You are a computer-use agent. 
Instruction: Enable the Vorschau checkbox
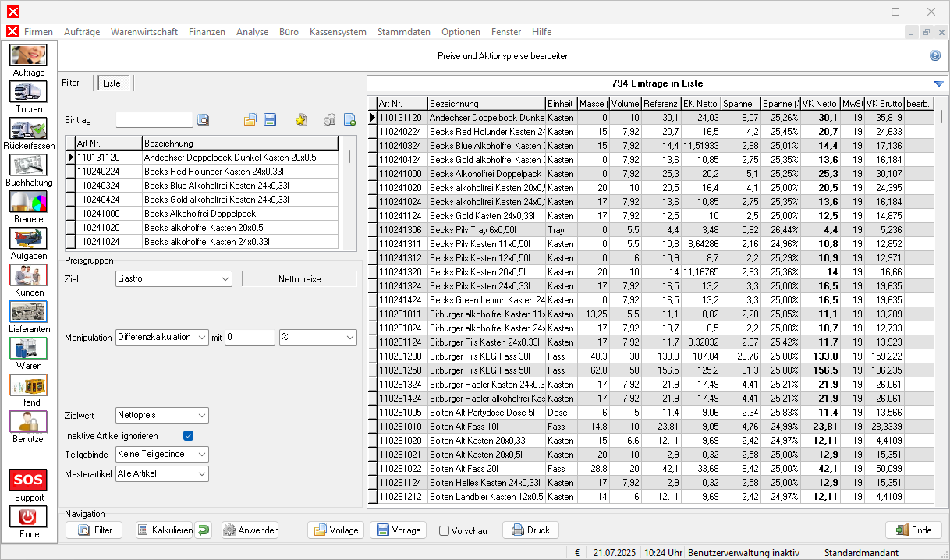click(445, 531)
